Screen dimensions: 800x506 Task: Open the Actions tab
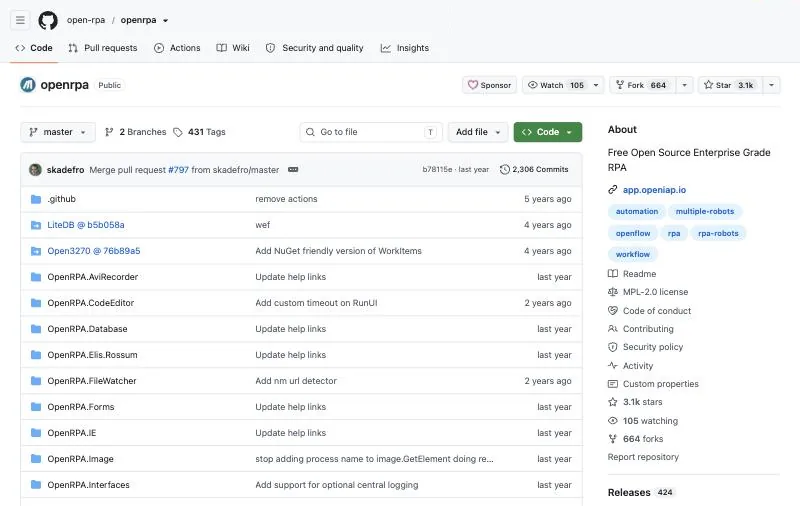click(x=177, y=48)
